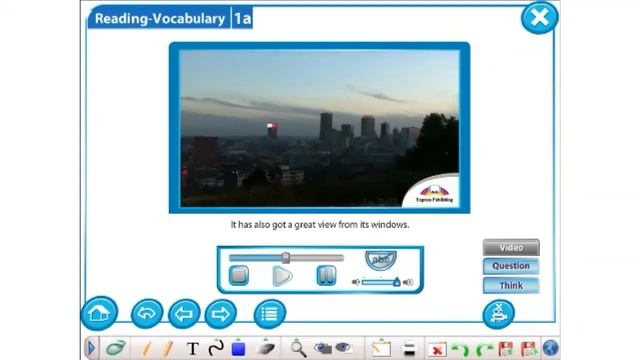Select the curved line drawing tool
The width and height of the screenshot is (640, 360).
216,348
